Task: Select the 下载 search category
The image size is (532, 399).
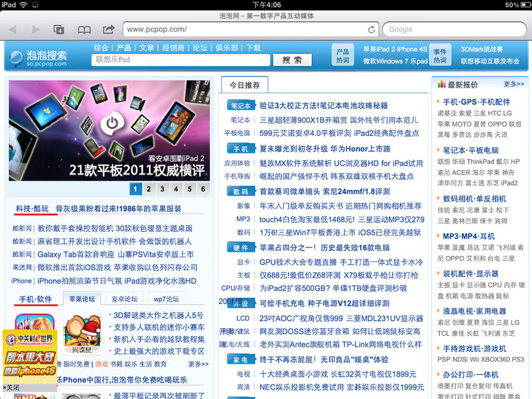Action: pos(253,48)
